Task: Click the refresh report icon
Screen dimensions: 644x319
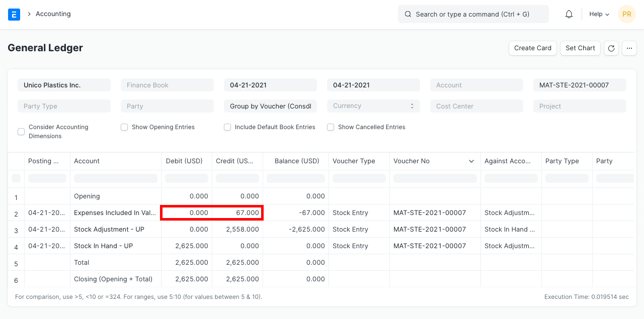Action: click(x=611, y=48)
